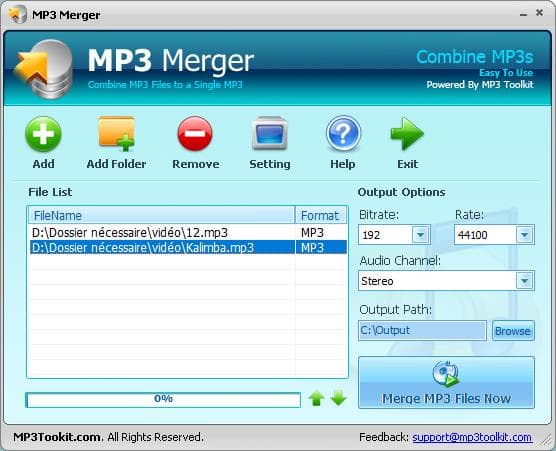
Task: Click the Browse button
Action: (513, 331)
